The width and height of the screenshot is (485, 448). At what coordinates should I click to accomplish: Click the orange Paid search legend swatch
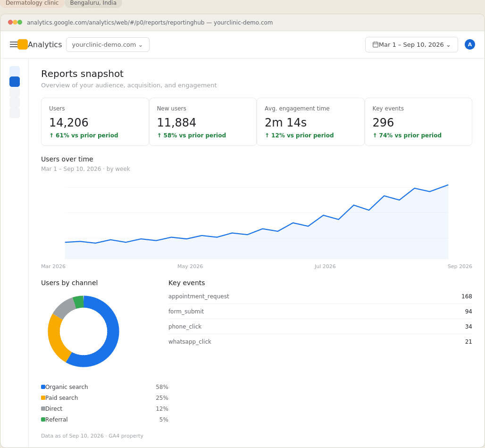tap(43, 398)
